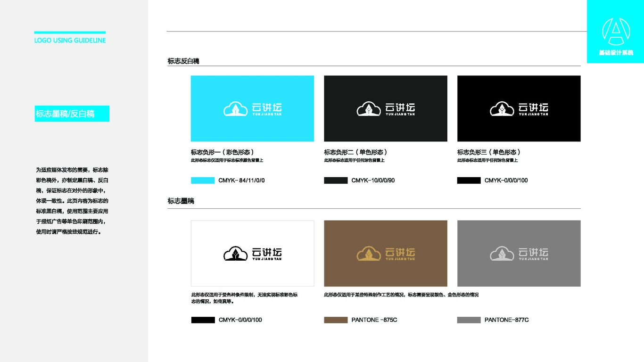Select the brown gold logo card
This screenshot has height=362, width=644.
coord(386,253)
